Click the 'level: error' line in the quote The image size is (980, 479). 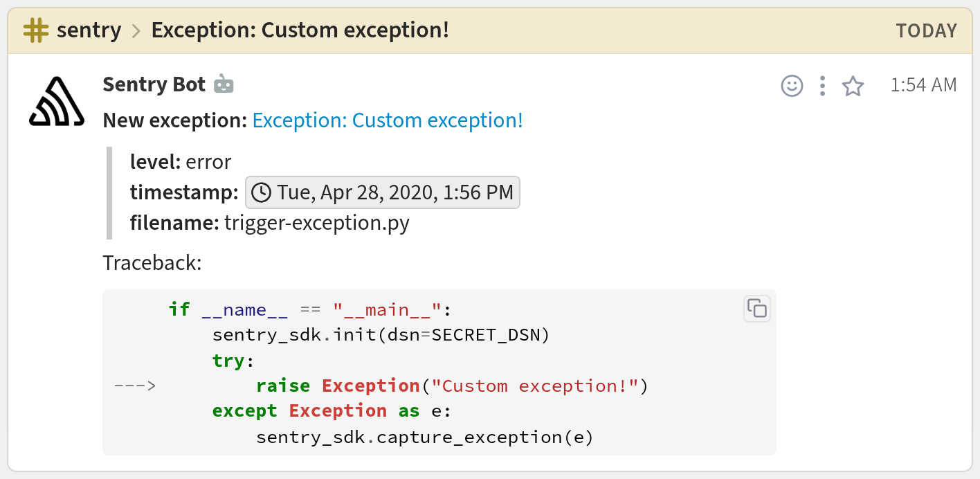(181, 162)
